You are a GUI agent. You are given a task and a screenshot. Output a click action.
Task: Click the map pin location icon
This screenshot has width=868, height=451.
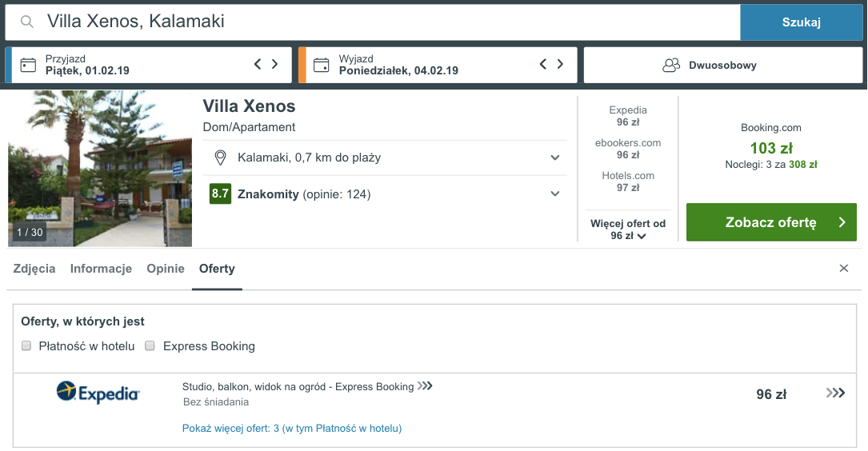pyautogui.click(x=221, y=158)
